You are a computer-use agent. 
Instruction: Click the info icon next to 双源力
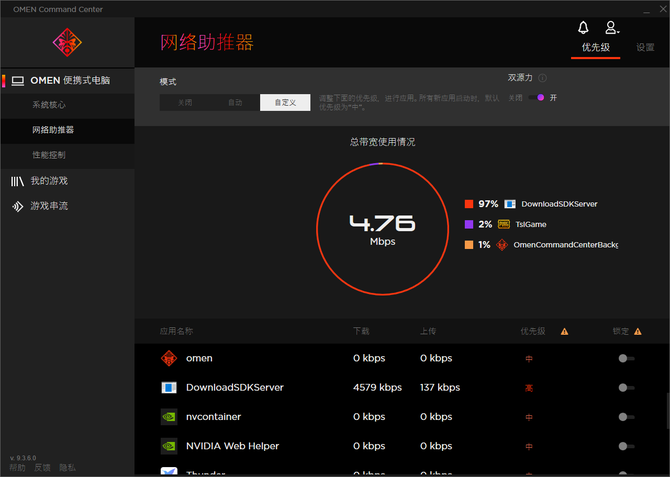(542, 78)
